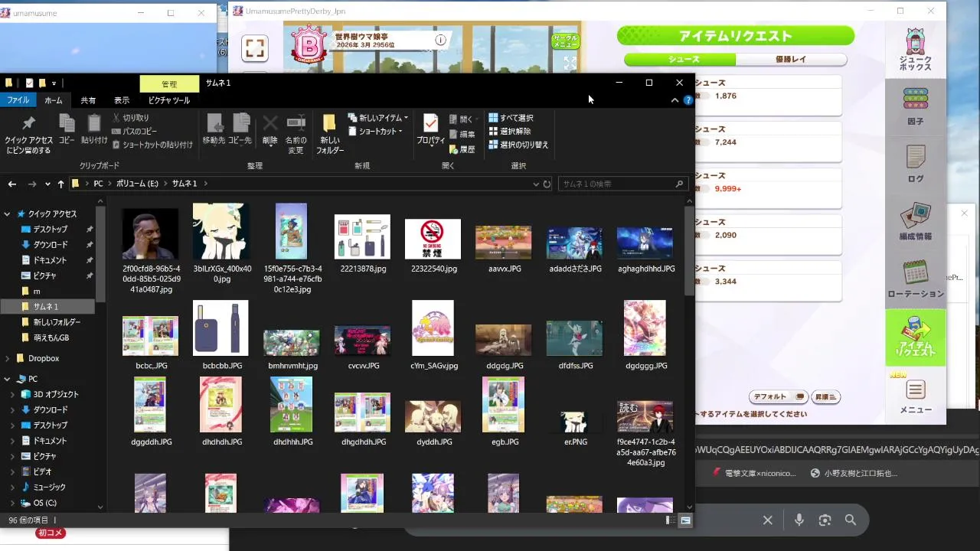Click ショートカットの貼り付け in the ribbon
980x551 pixels.
[152, 145]
